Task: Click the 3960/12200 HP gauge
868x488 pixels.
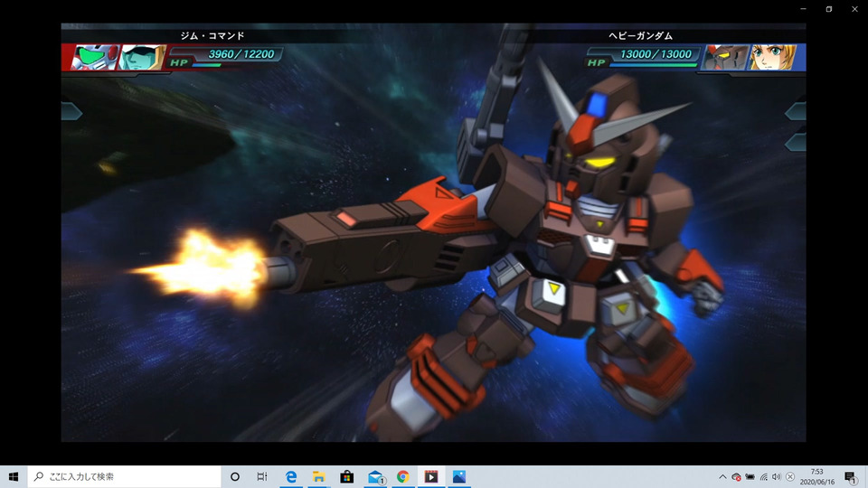Action: 226,57
